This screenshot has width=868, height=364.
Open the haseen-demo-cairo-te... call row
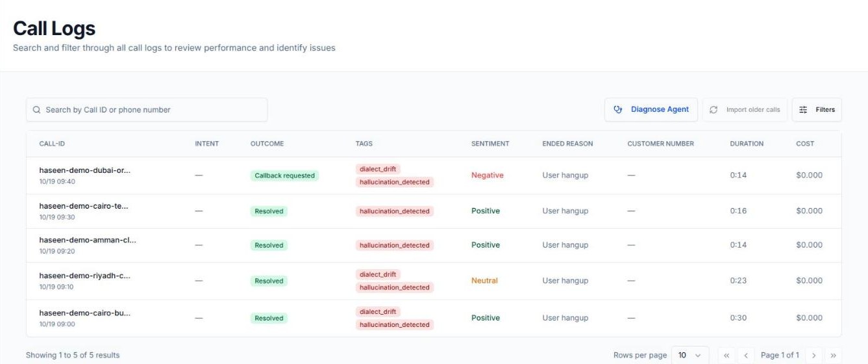pyautogui.click(x=434, y=211)
